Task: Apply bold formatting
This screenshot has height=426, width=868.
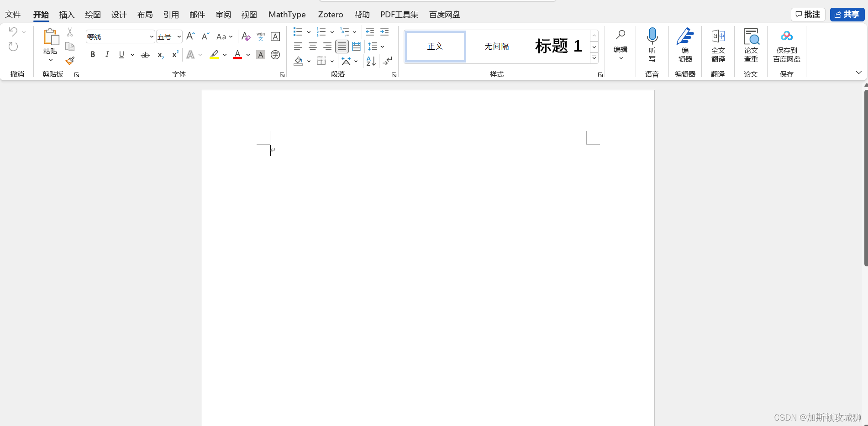Action: (x=93, y=54)
